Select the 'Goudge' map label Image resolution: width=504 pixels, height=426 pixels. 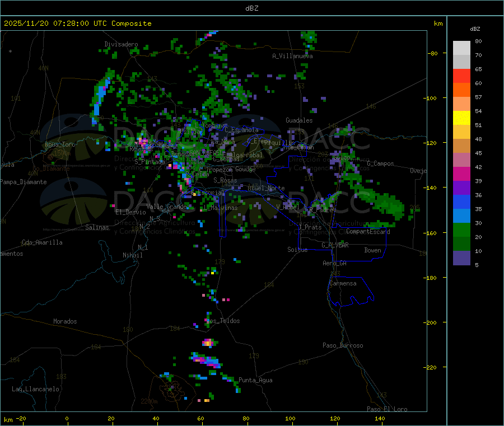(x=245, y=169)
